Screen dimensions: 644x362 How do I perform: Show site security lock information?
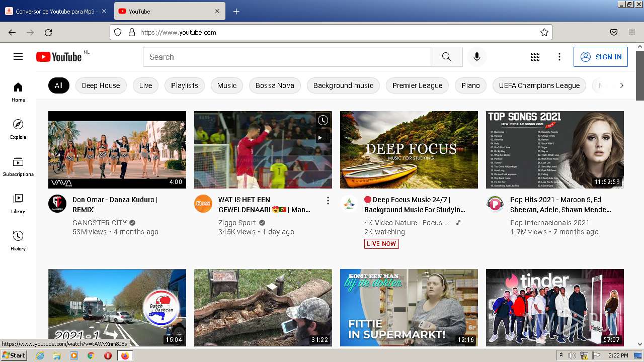(132, 32)
